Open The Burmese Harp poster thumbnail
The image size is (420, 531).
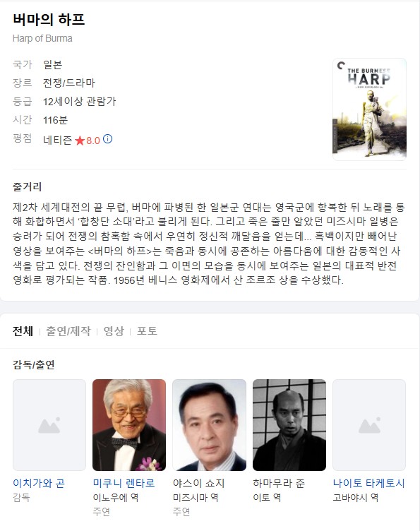pyautogui.click(x=370, y=109)
